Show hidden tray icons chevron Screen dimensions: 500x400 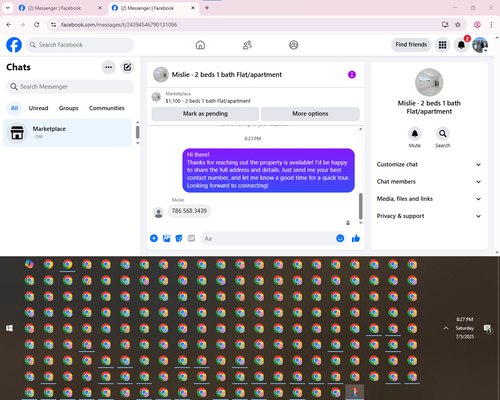[446, 328]
